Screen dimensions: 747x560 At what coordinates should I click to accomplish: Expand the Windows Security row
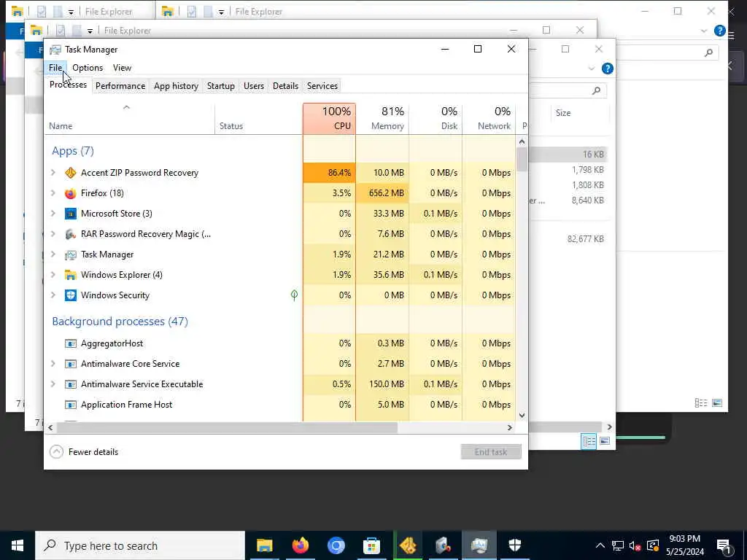[53, 296]
